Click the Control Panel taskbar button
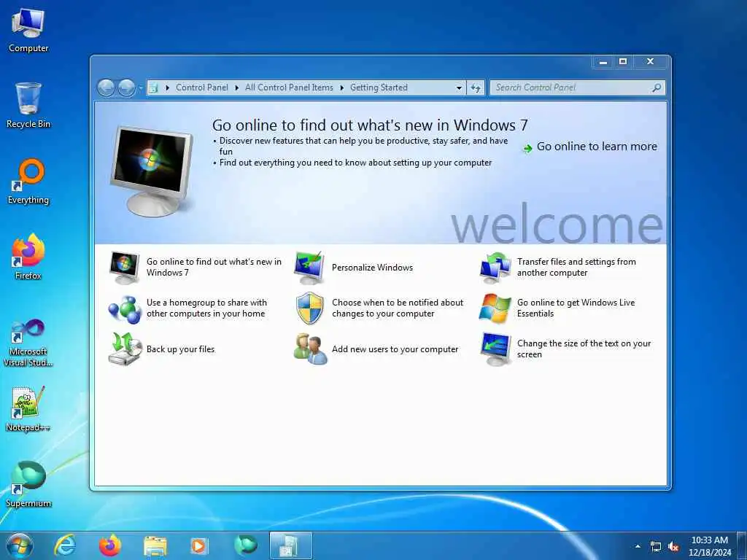747x560 pixels. (x=290, y=545)
